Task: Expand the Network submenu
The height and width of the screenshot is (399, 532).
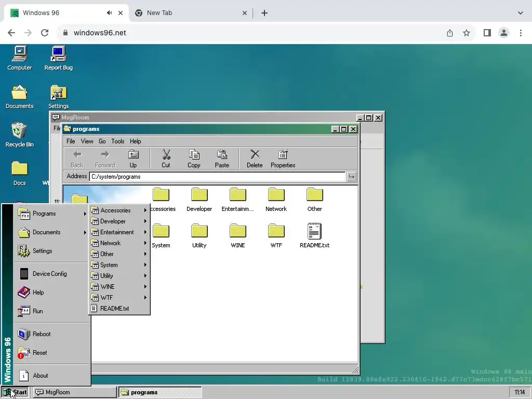Action: [x=119, y=243]
